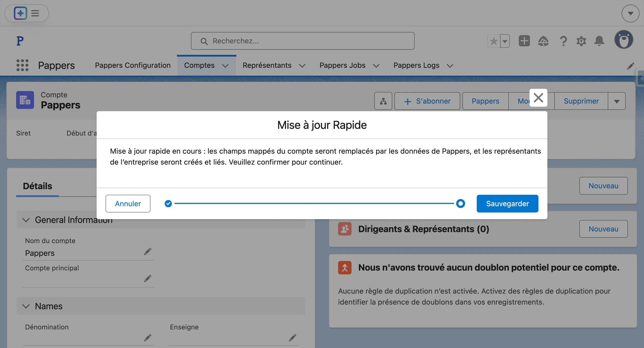Open Setup gear icon

581,41
